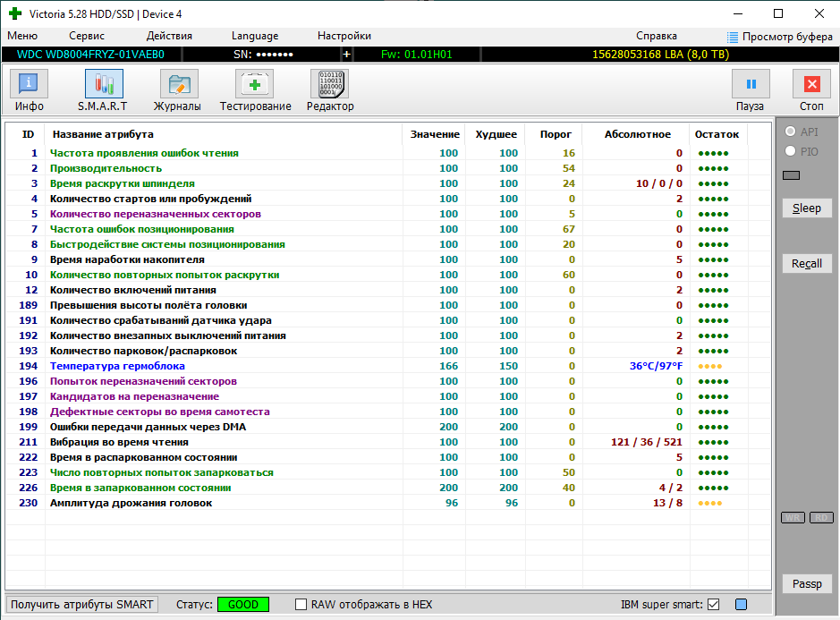The image size is (840, 620).
Task: Enable RAW отображать в HEX checkbox
Action: point(301,605)
